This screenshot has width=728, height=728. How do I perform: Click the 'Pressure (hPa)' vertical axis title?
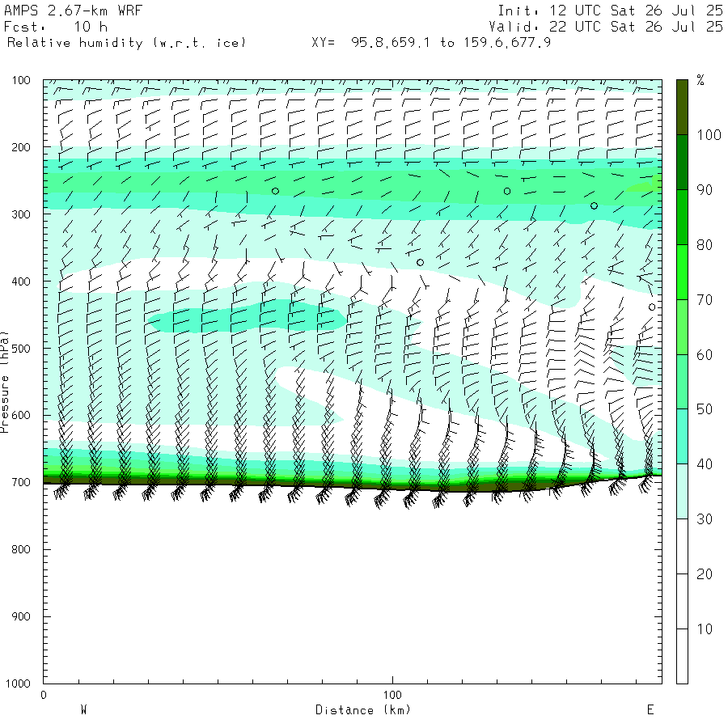click(x=4, y=382)
